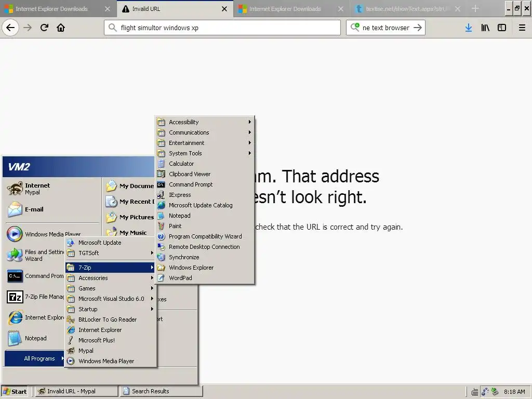
Task: Start Paint from Accessories
Action: 205,226
